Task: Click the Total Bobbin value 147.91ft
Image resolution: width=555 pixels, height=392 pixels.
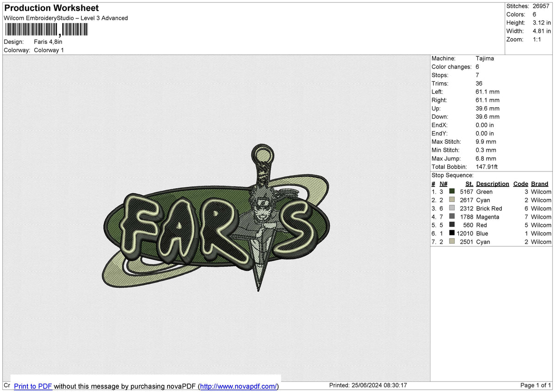Action: [x=487, y=166]
